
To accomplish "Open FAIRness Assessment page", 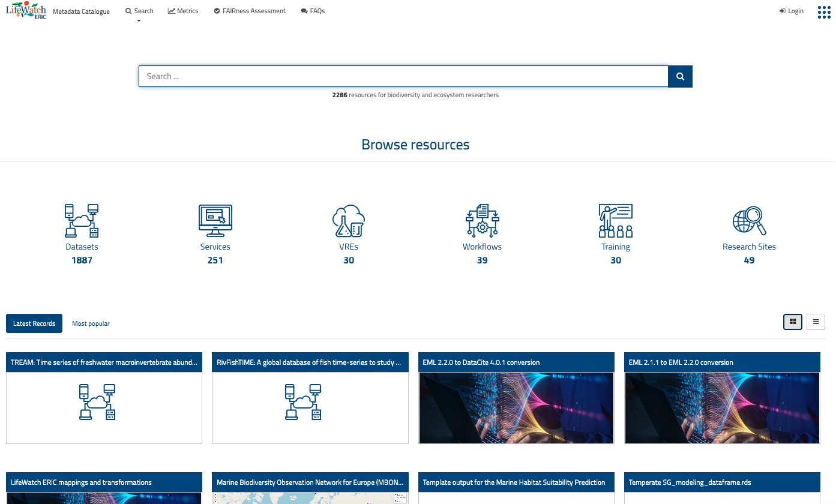I will [x=250, y=11].
